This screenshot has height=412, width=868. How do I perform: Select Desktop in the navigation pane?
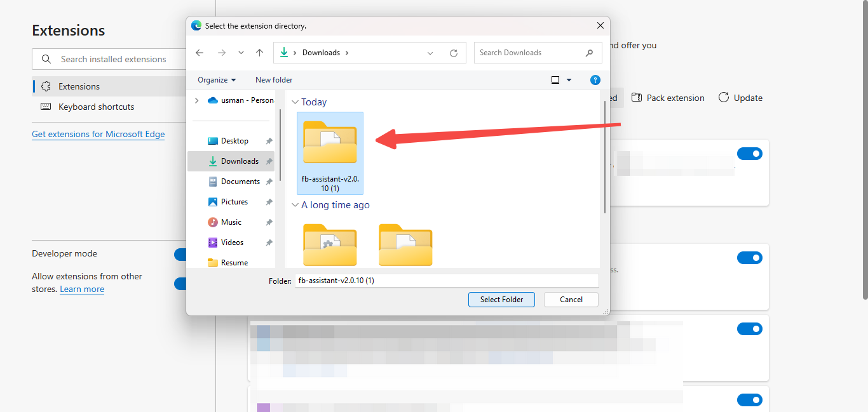click(x=234, y=141)
